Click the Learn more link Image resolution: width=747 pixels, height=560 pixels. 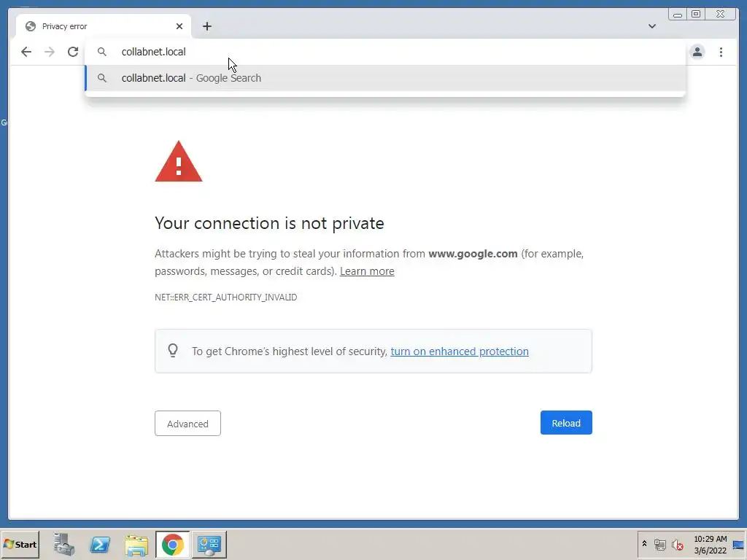[367, 271]
